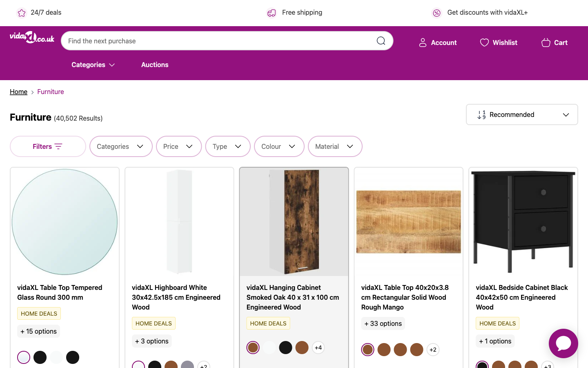Expand the Recommended sort dropdown
The height and width of the screenshot is (368, 588).
point(522,114)
